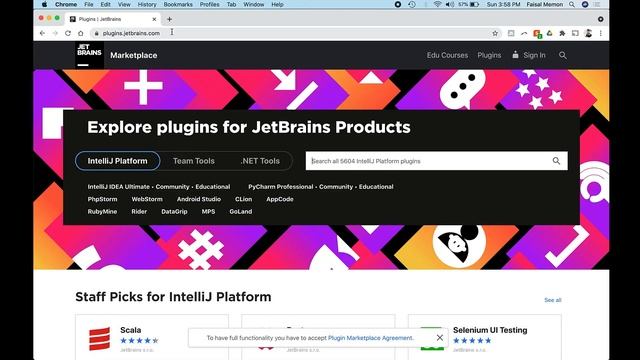The width and height of the screenshot is (640, 360).
Task: Switch to Team Tools tab
Action: pyautogui.click(x=193, y=161)
